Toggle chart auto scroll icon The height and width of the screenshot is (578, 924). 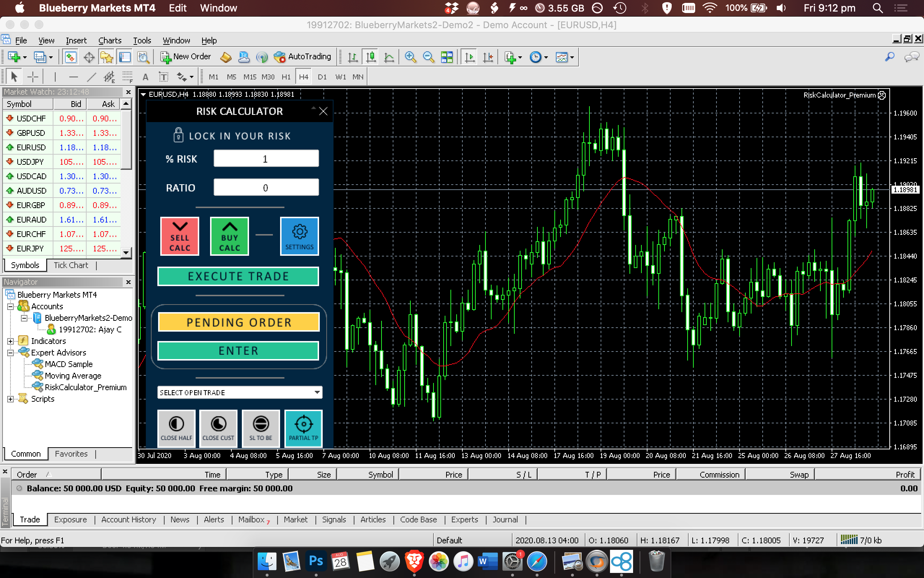click(470, 57)
